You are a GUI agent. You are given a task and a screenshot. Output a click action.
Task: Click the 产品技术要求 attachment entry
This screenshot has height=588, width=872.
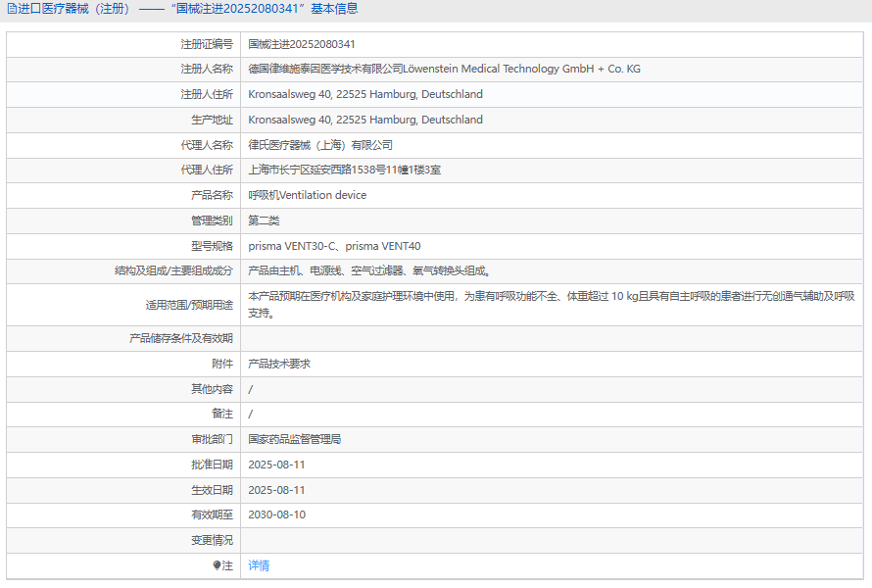279,364
